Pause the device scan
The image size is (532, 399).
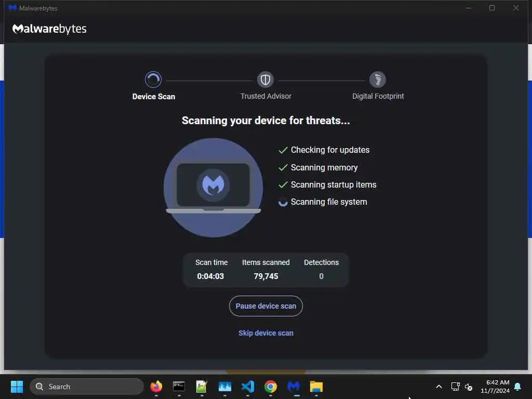[265, 306]
